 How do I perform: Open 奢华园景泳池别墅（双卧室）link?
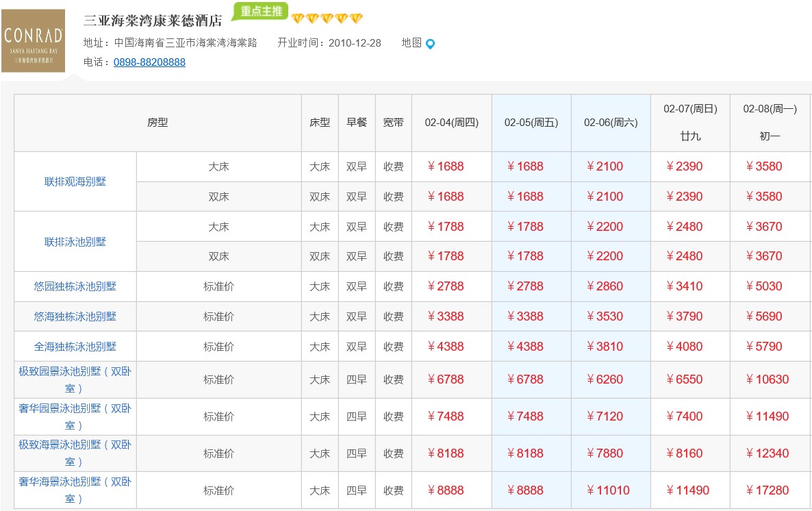(x=75, y=416)
